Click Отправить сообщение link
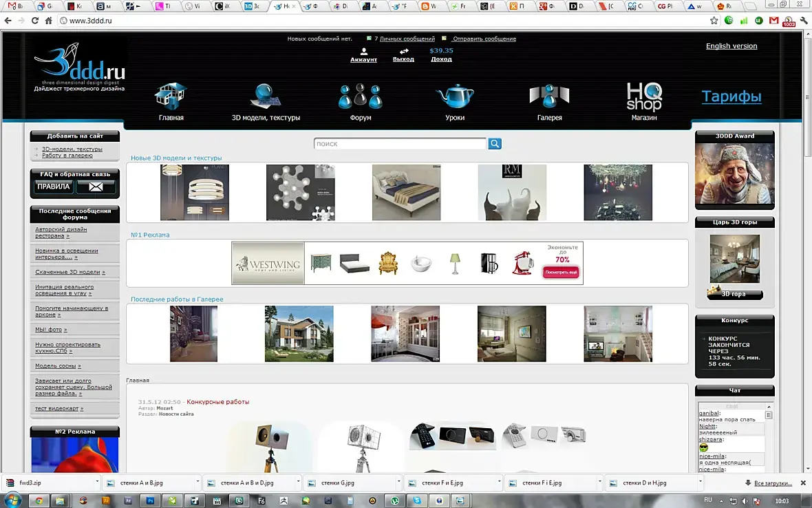The height and width of the screenshot is (508, 812). (484, 39)
